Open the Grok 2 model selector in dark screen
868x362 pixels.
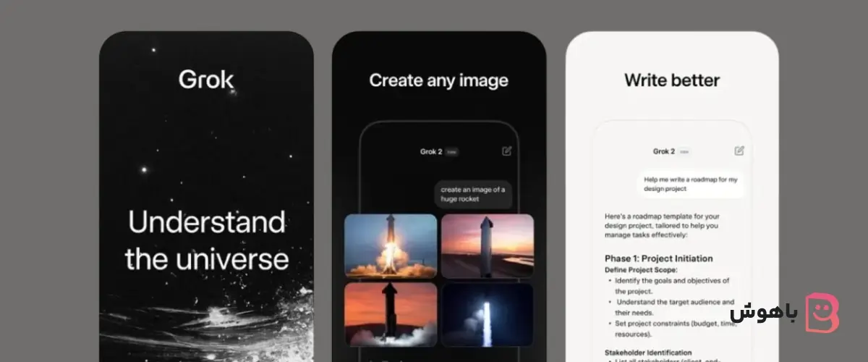[432, 151]
